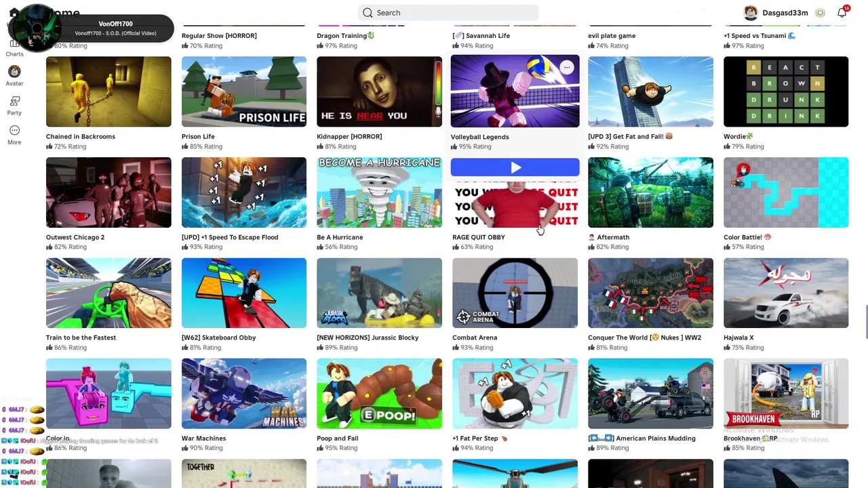Open Jurassic Blocky thumbnail

379,293
